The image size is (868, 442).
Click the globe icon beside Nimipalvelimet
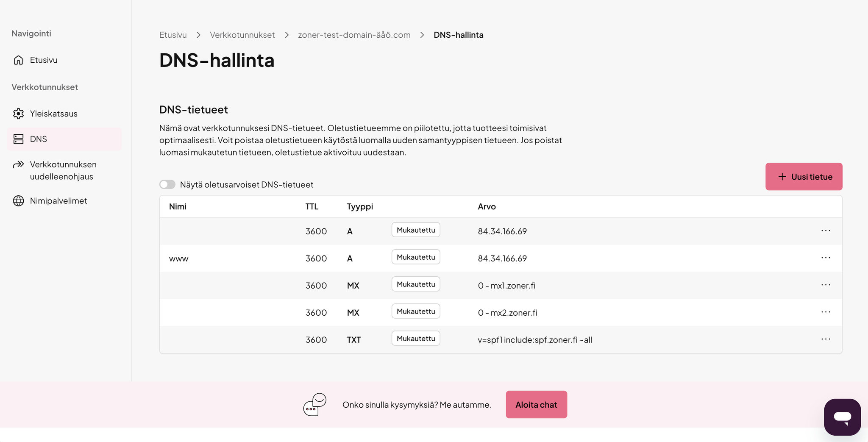pos(18,201)
